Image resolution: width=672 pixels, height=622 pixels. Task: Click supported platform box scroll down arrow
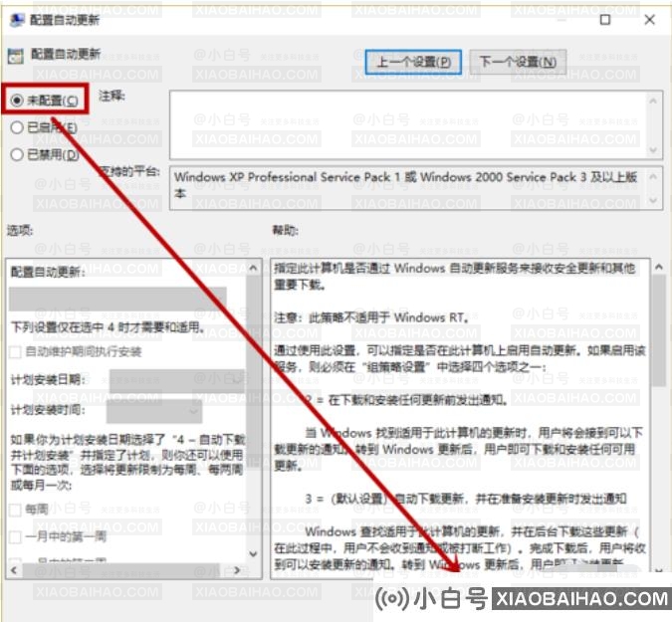[653, 200]
